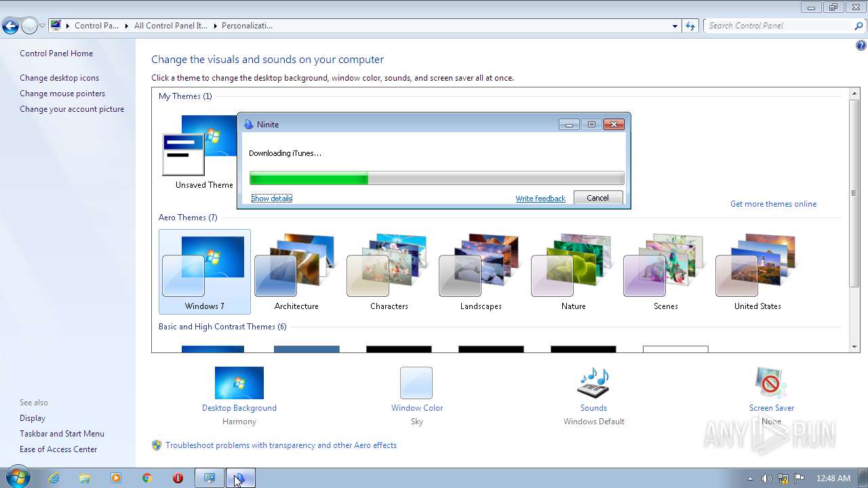Expand arrow after Control Pa... breadcrumb
Screen dimensions: 868x488
tap(126, 26)
